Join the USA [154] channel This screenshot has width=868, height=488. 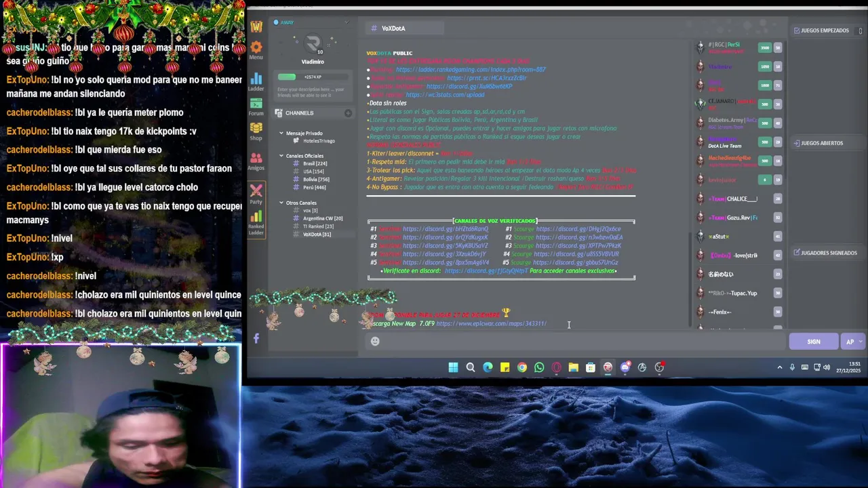(x=313, y=171)
